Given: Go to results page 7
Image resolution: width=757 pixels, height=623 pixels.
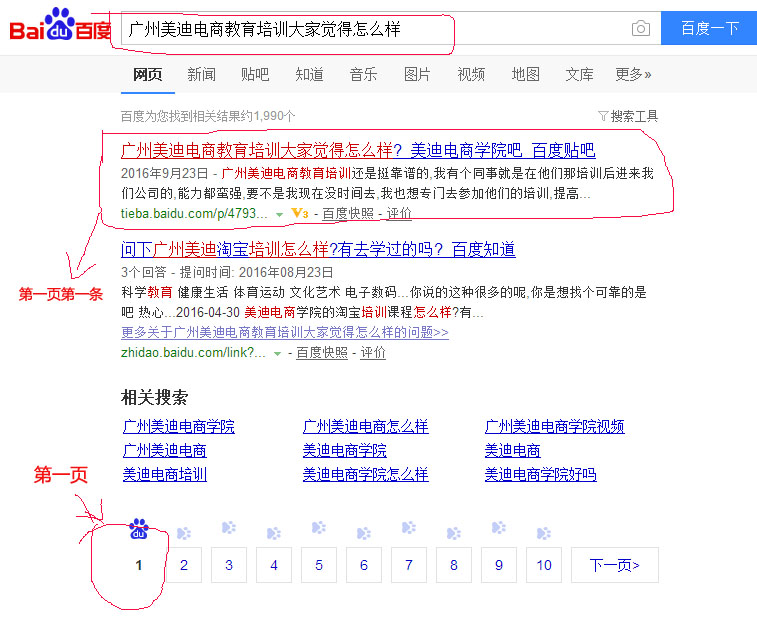Looking at the screenshot, I should coord(409,565).
